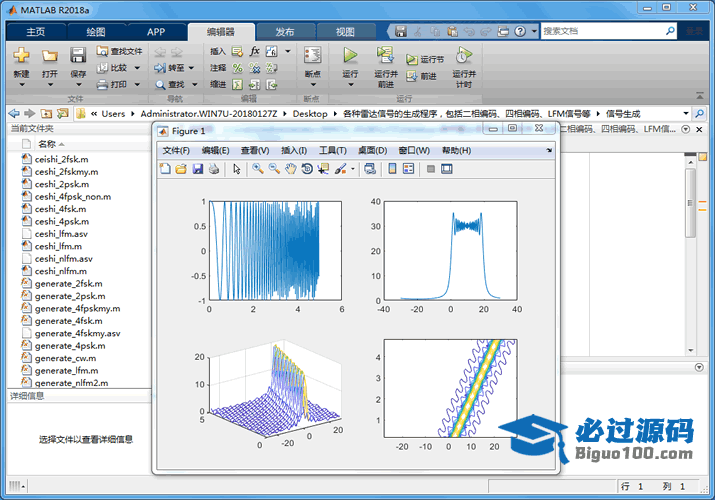Run the script with 运行 button

pos(350,56)
